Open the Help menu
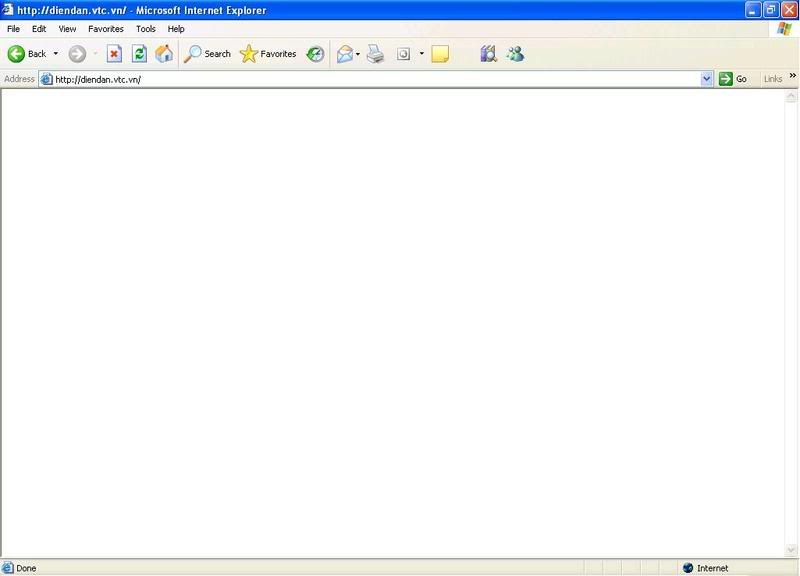 point(176,29)
